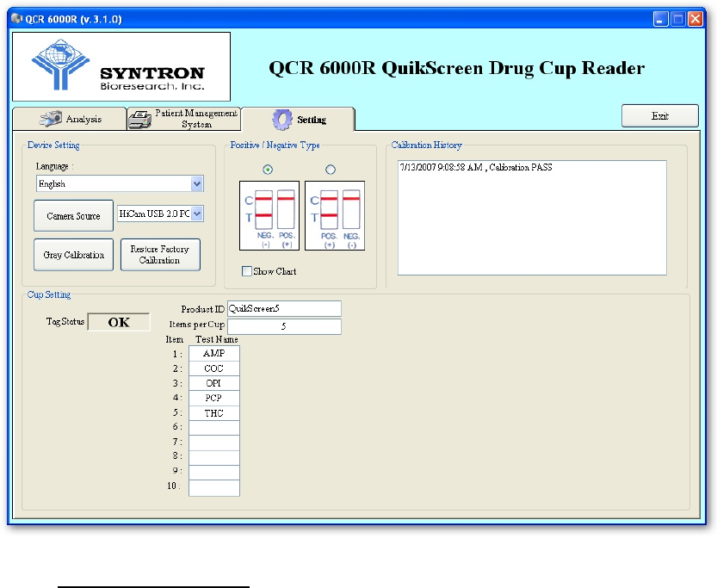Expand the HiCam USB camera dropdown arrow
Image resolution: width=717 pixels, height=588 pixels.
tap(197, 214)
